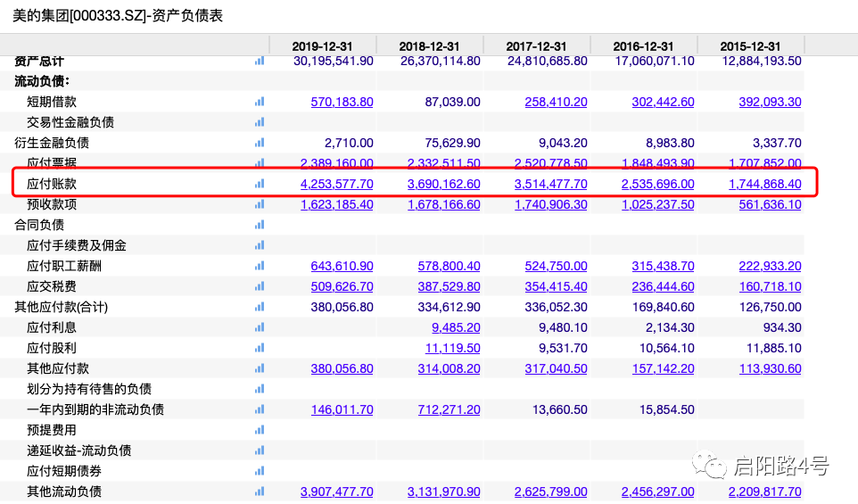Click 2019 应付账款 link 4,253,577.70
The image size is (858, 504).
coord(336,184)
